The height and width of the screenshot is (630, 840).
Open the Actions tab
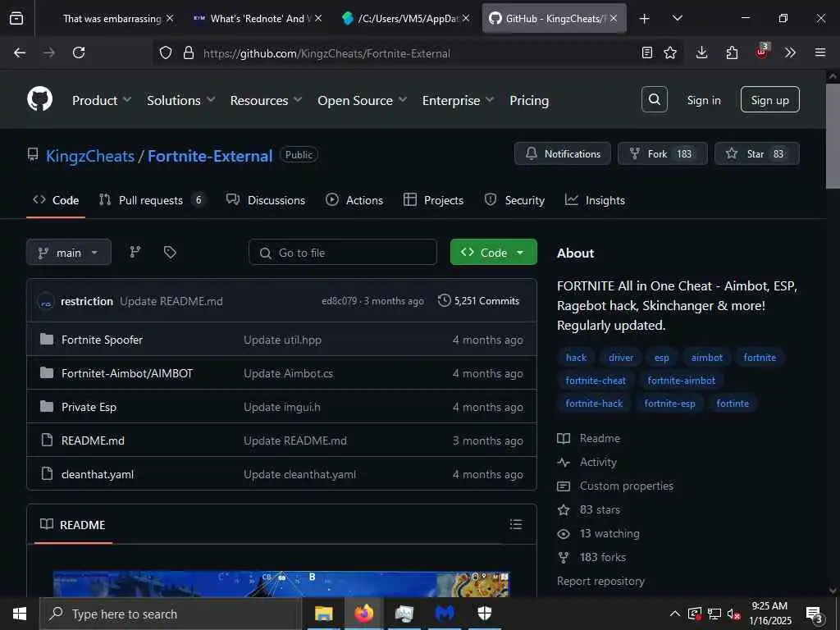[x=354, y=200]
